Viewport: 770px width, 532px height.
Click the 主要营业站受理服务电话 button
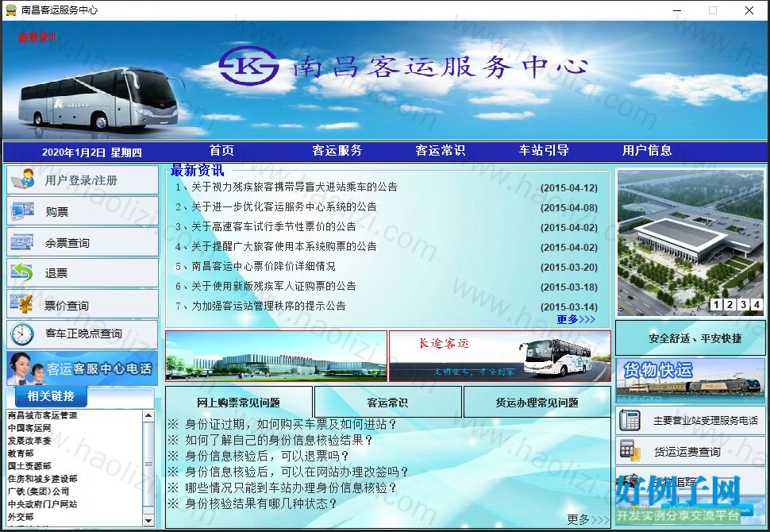click(691, 421)
